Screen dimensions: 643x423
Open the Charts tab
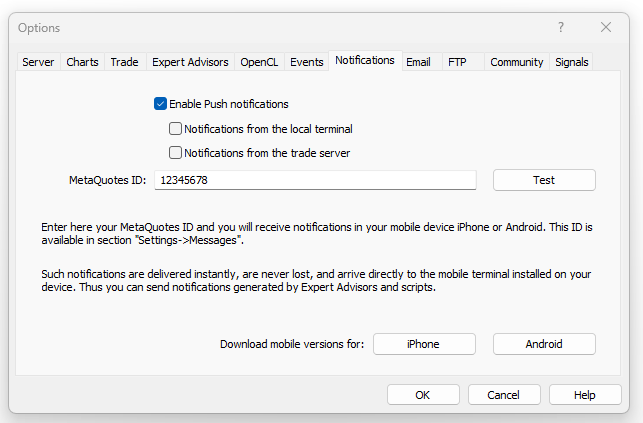coord(82,62)
